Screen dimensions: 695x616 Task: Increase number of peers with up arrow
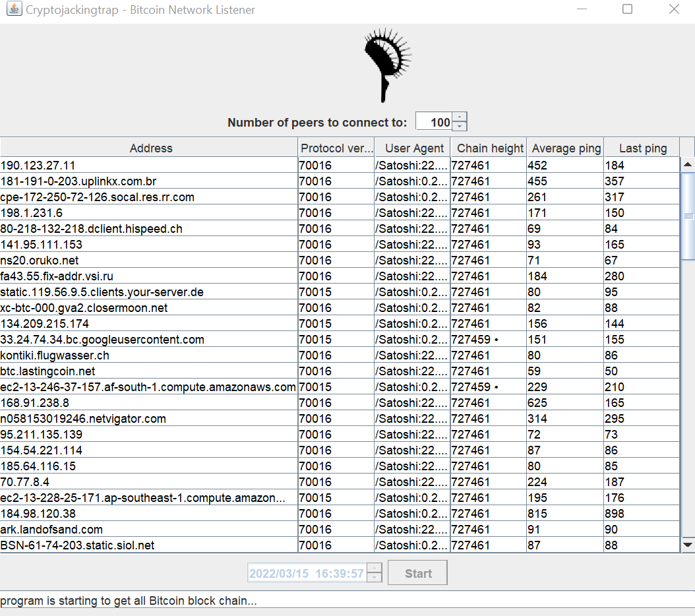[460, 117]
